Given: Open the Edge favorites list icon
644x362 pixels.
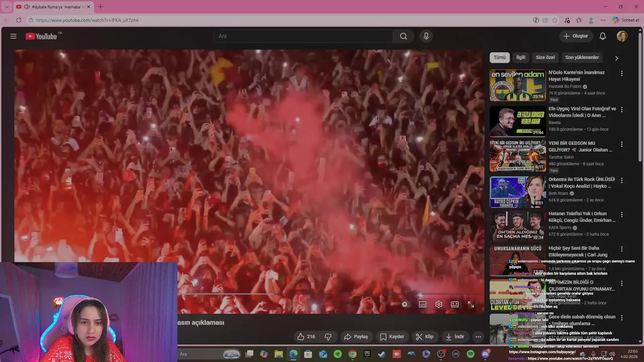Looking at the screenshot, I should 579,20.
